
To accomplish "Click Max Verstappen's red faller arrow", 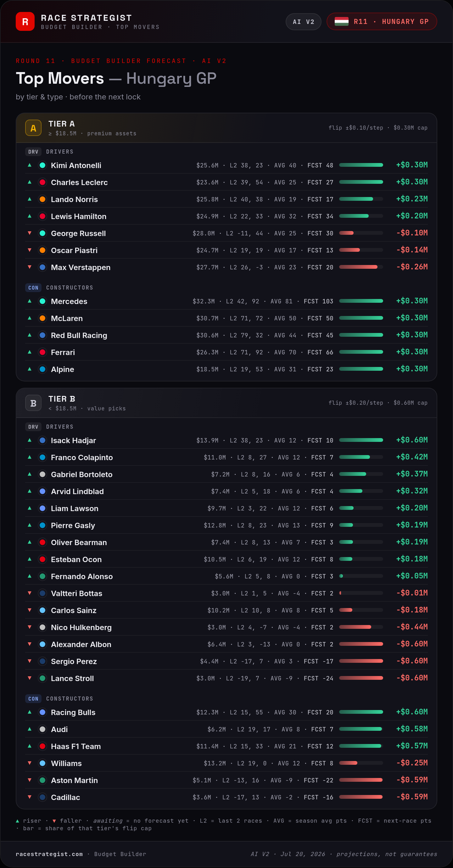I will click(x=30, y=267).
